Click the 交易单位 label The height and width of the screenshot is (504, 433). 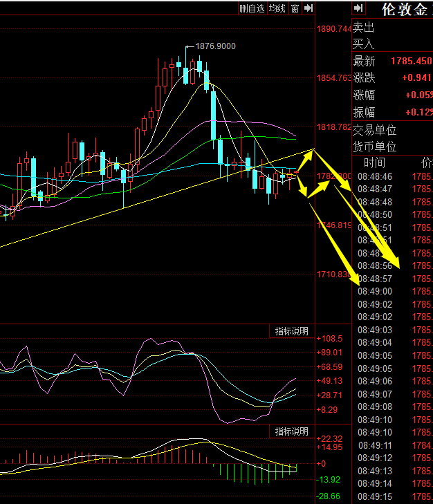click(x=374, y=130)
